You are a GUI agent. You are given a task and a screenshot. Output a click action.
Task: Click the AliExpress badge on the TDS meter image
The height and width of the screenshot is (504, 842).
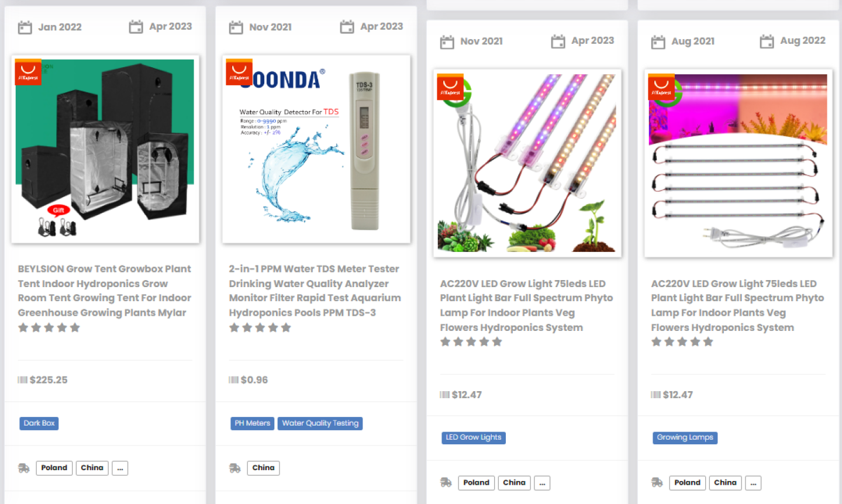(x=239, y=72)
